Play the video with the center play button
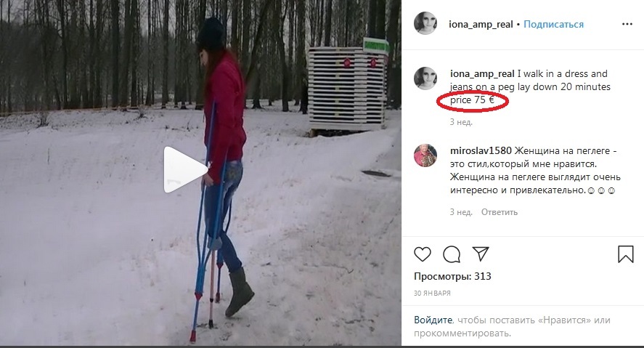 (186, 170)
